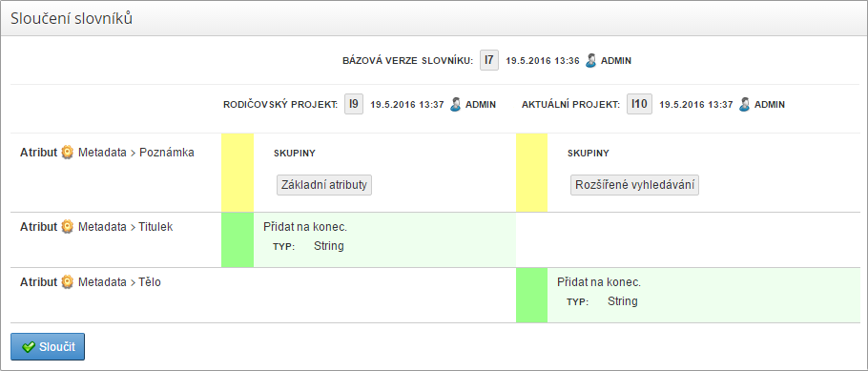Pick the green parent-side bar for Titulek
868x371 pixels.
tap(238, 239)
